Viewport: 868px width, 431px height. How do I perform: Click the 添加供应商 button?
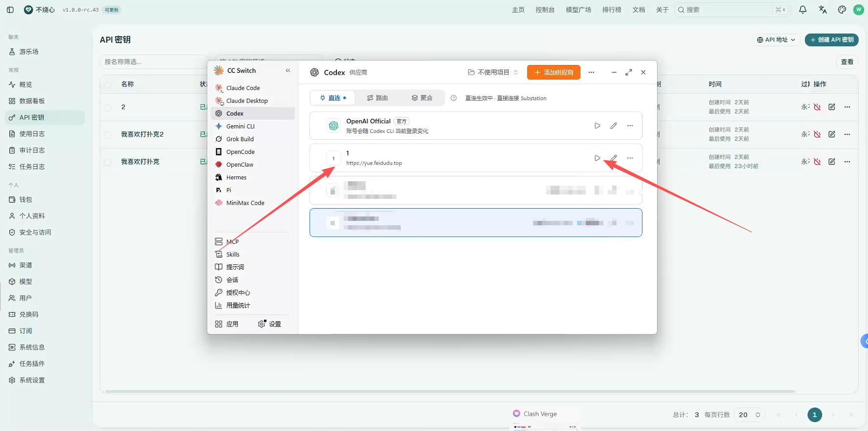pos(554,72)
